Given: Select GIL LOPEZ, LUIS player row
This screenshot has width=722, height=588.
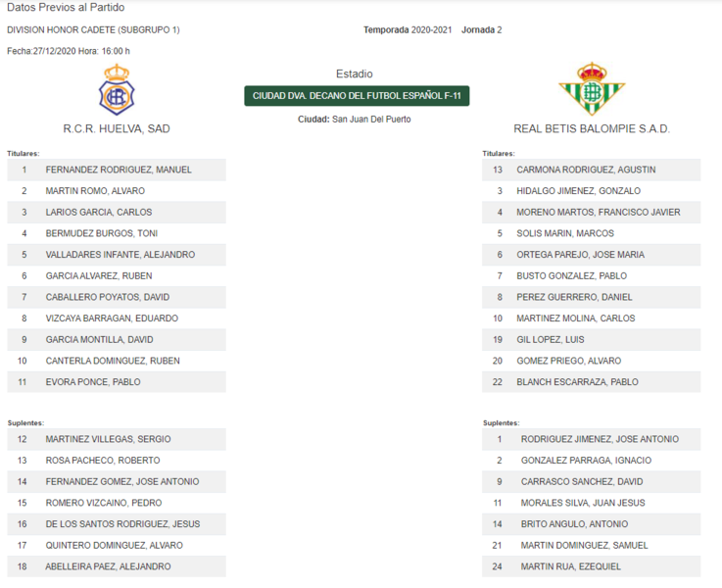Looking at the screenshot, I should point(592,340).
